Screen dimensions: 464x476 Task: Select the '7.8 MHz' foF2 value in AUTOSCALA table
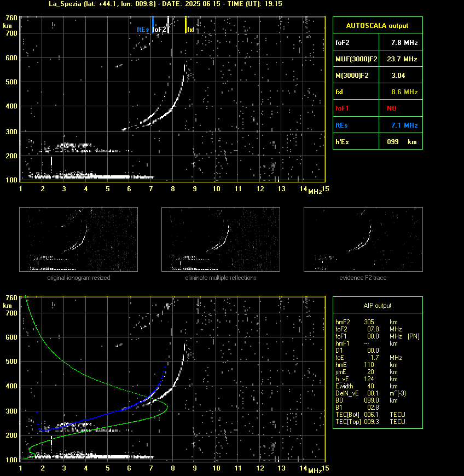(x=404, y=43)
